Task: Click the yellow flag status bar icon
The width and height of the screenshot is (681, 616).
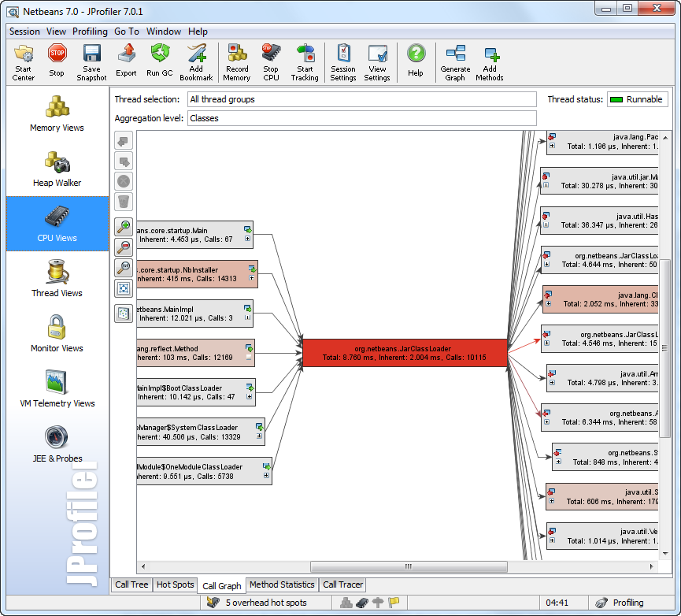Action: tap(394, 603)
